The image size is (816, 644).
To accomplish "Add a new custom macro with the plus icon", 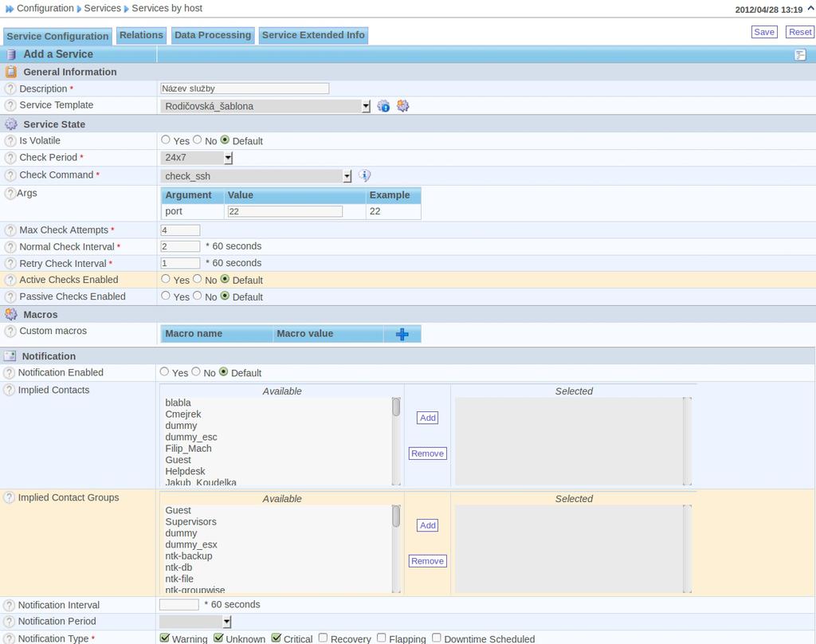I will 402,334.
